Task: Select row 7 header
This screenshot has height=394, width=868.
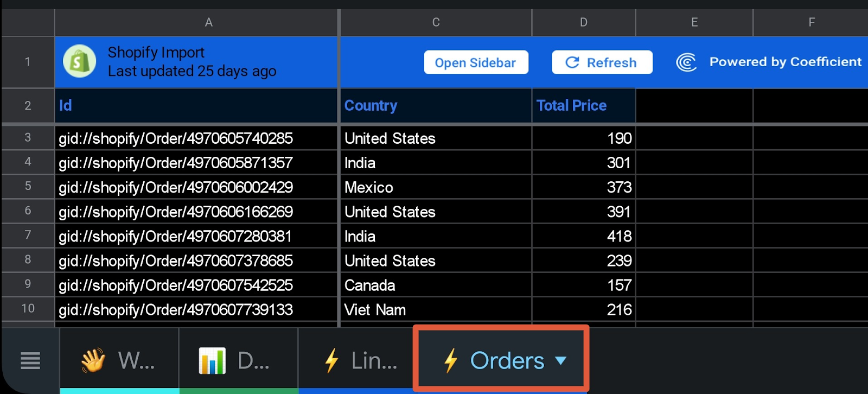Action: (28, 235)
